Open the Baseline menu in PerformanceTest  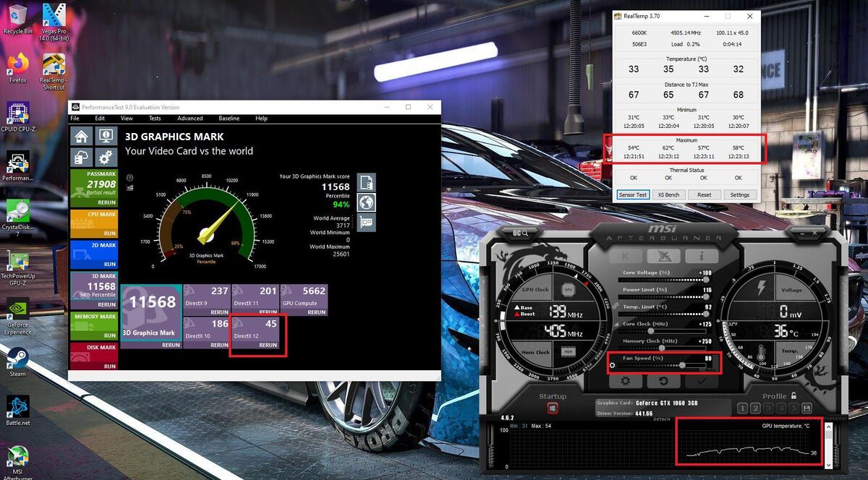[x=229, y=119]
